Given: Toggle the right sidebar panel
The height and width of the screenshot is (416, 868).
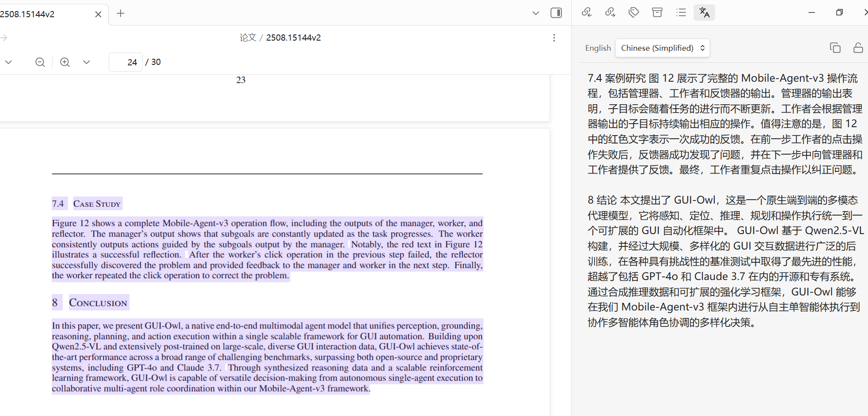Looking at the screenshot, I should pyautogui.click(x=556, y=13).
